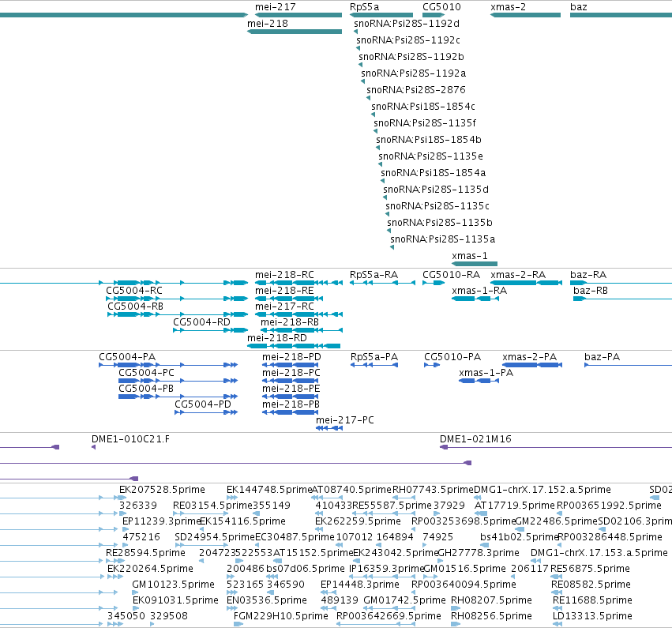
Task: Click snoRNA:Psi28S-1192b label
Action: click(411, 57)
